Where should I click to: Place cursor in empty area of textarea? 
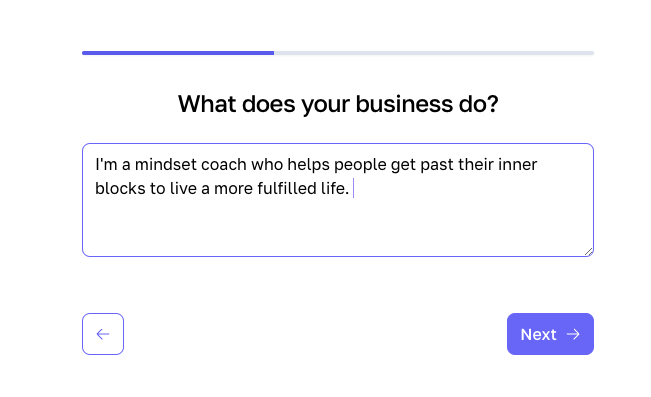coord(338,226)
